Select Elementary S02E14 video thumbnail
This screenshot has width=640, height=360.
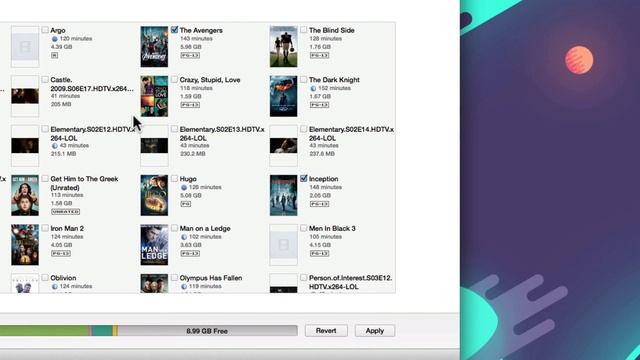[x=284, y=146]
